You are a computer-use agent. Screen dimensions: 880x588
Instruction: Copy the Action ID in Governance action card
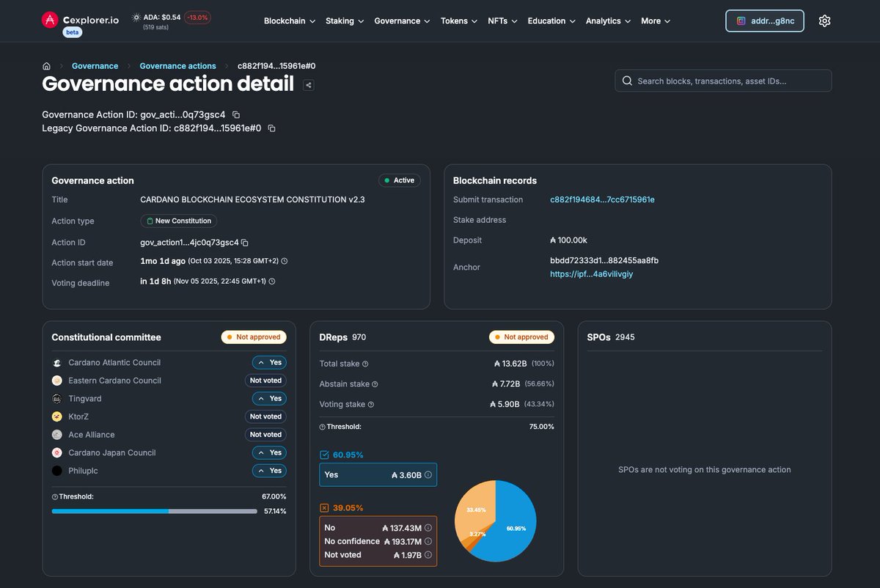tap(245, 243)
